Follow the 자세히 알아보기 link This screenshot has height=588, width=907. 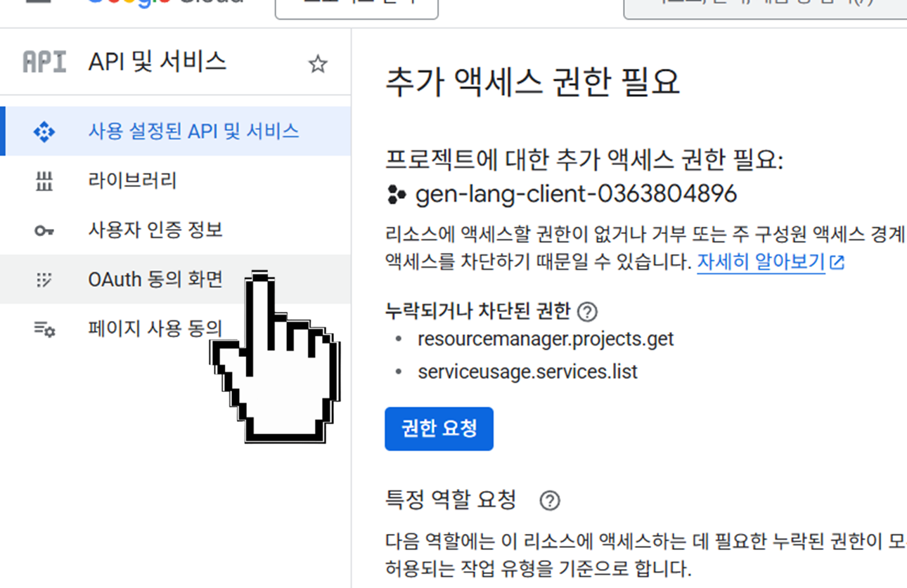pyautogui.click(x=761, y=263)
